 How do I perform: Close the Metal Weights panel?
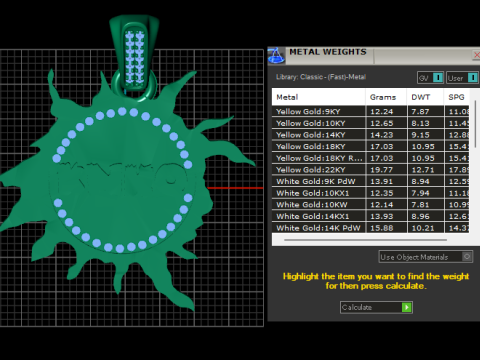click(477, 55)
